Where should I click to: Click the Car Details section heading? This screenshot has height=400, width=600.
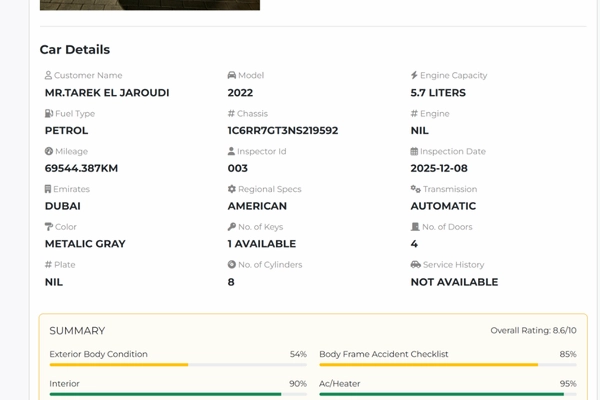75,50
